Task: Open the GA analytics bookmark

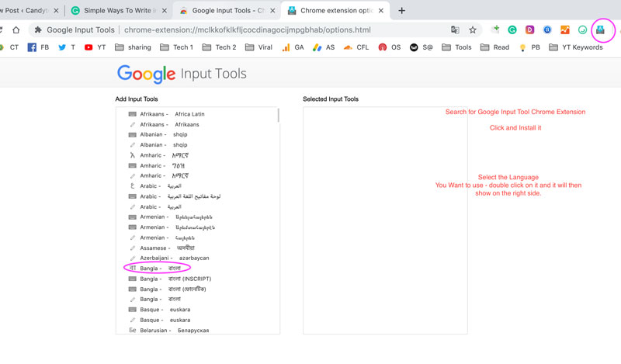Action: tap(293, 47)
